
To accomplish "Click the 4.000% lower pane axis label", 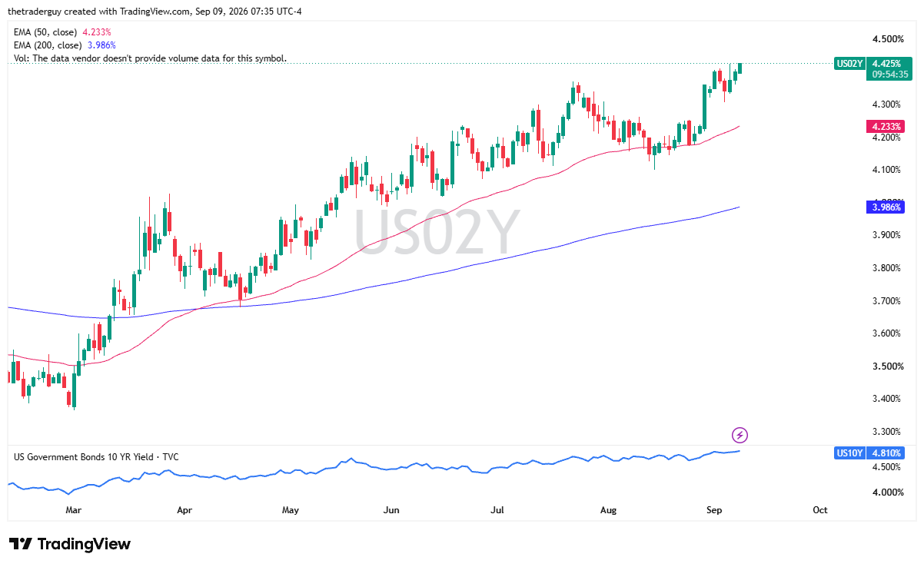I will [887, 492].
